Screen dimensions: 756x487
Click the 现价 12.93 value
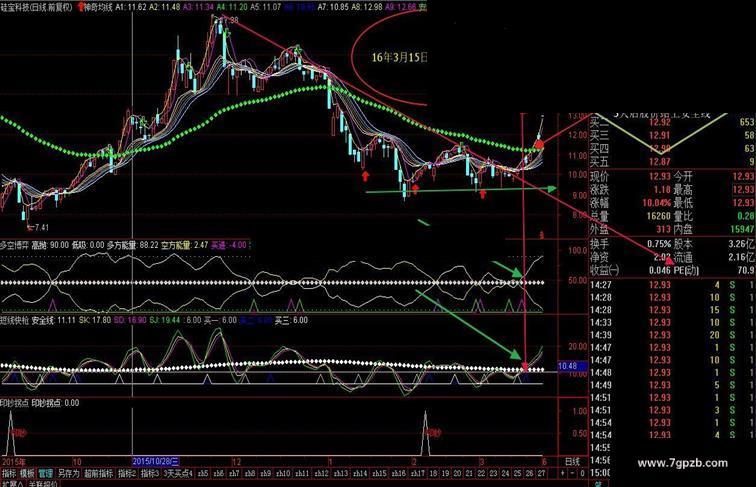pyautogui.click(x=660, y=176)
